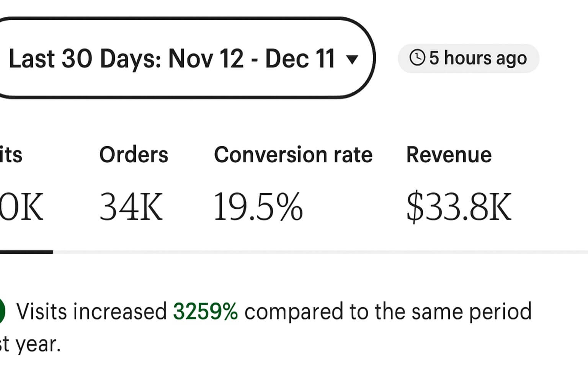Click the 'Visits increased' text
Image resolution: width=588 pixels, height=392 pixels.
click(x=91, y=311)
